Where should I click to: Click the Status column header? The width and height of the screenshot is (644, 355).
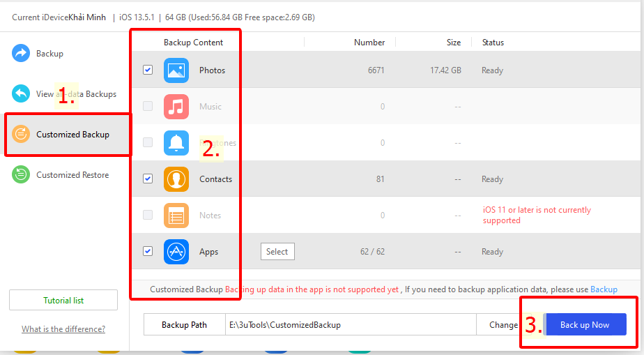493,43
